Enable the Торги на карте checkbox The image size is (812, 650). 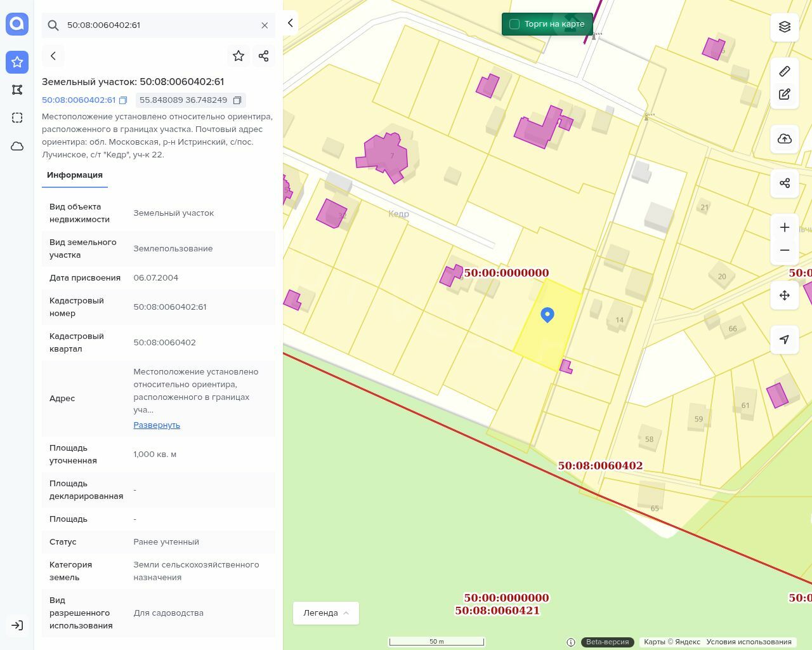(x=514, y=24)
